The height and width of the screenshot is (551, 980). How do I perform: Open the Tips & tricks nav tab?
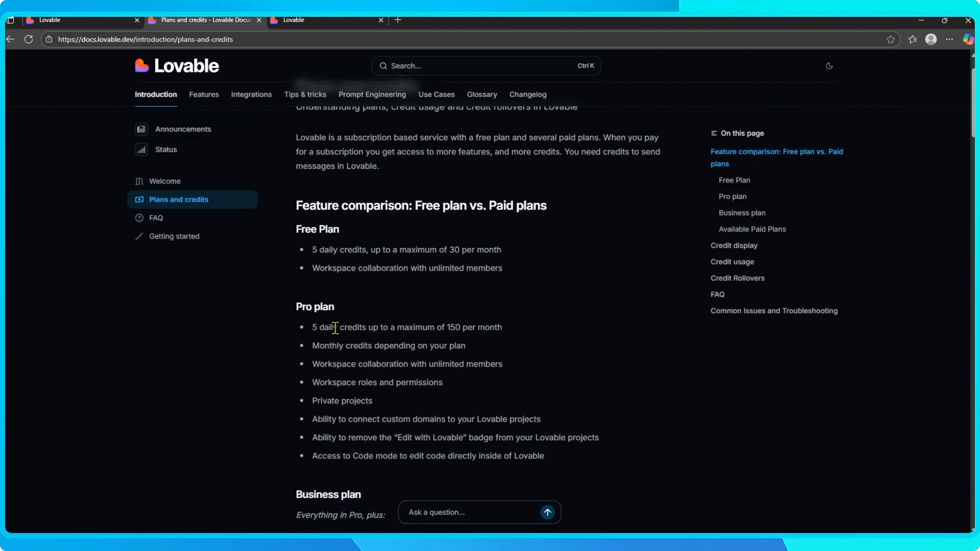tap(305, 94)
